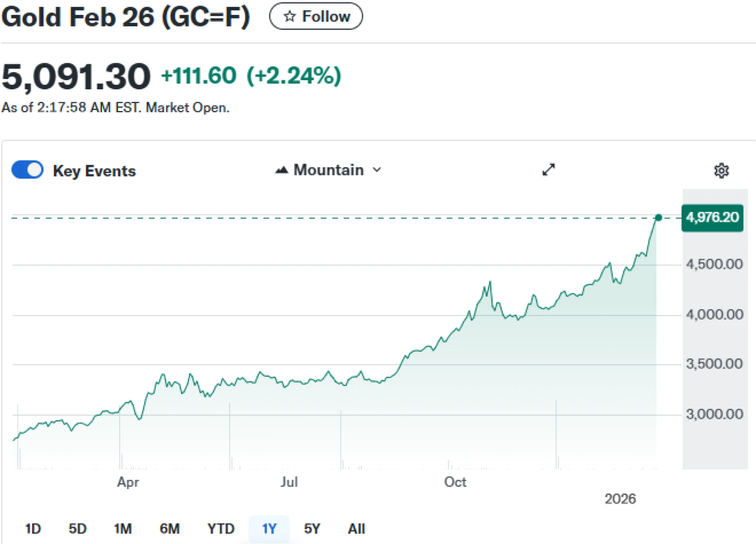Click the chevron next to Mountain

tap(377, 170)
